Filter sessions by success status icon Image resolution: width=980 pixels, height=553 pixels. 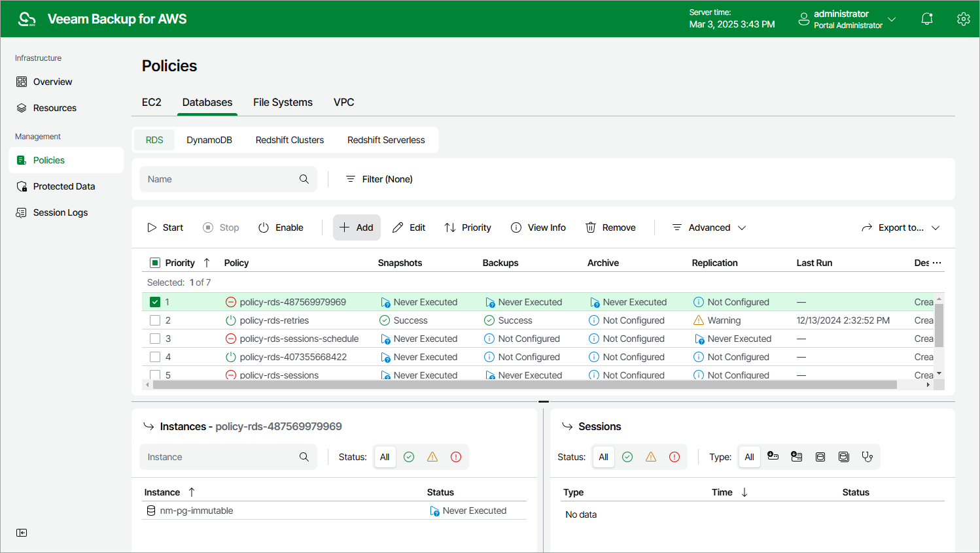pyautogui.click(x=627, y=457)
